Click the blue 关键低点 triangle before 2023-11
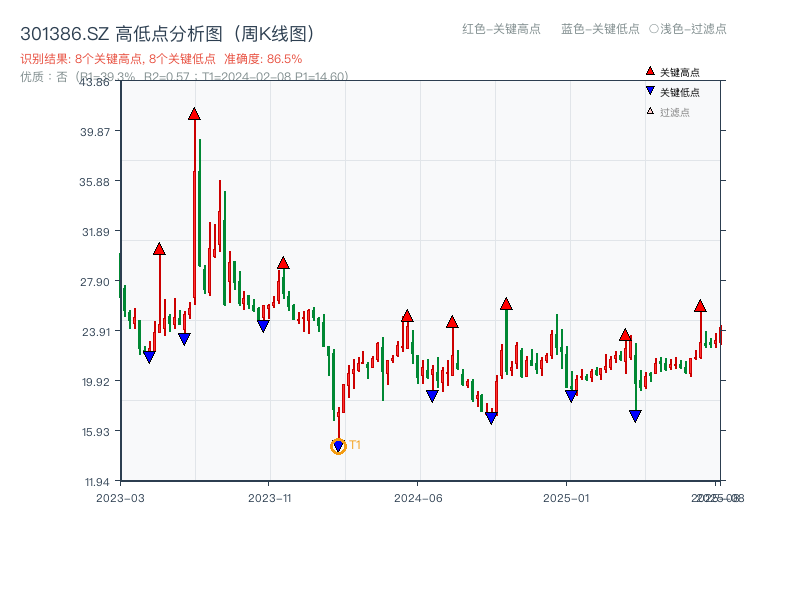Screen dimensions: 800x600 pyautogui.click(x=262, y=325)
